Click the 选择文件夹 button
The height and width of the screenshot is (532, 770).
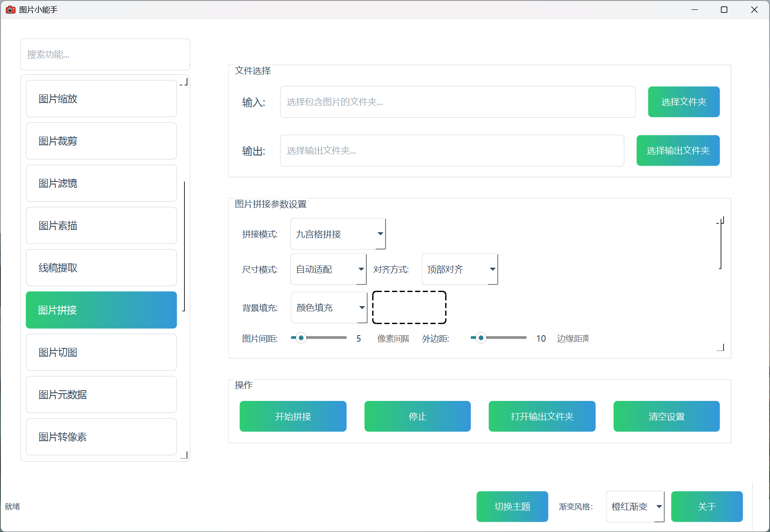[x=683, y=102]
